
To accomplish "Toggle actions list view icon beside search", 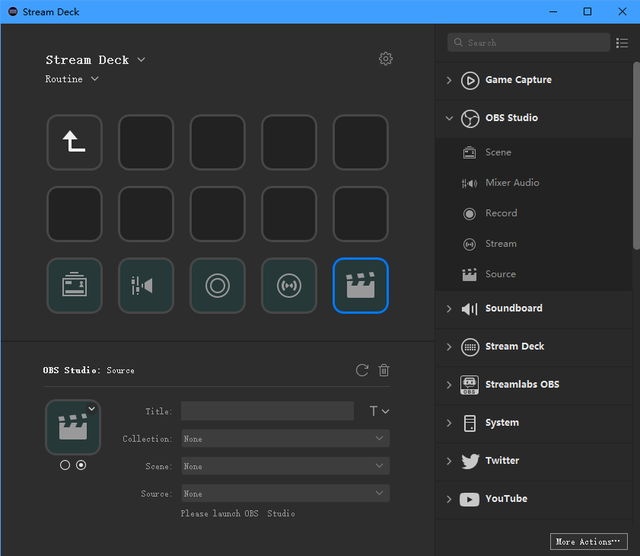I will click(x=622, y=43).
